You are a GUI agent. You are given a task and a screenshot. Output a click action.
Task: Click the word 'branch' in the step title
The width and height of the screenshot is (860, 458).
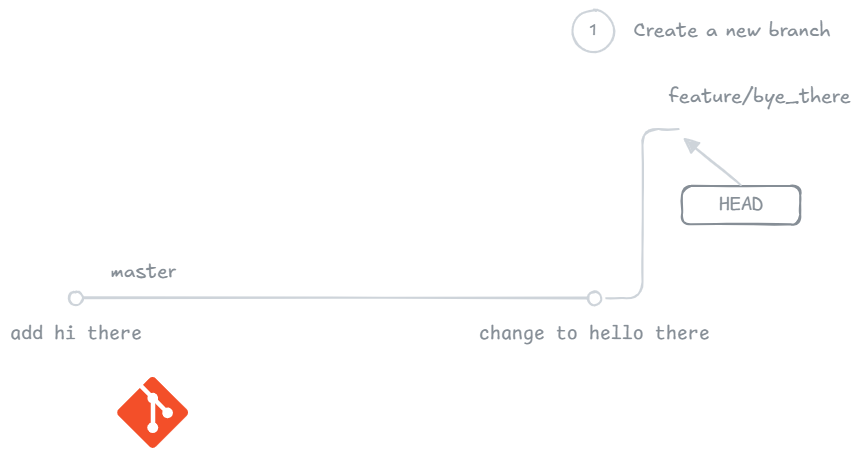799,31
